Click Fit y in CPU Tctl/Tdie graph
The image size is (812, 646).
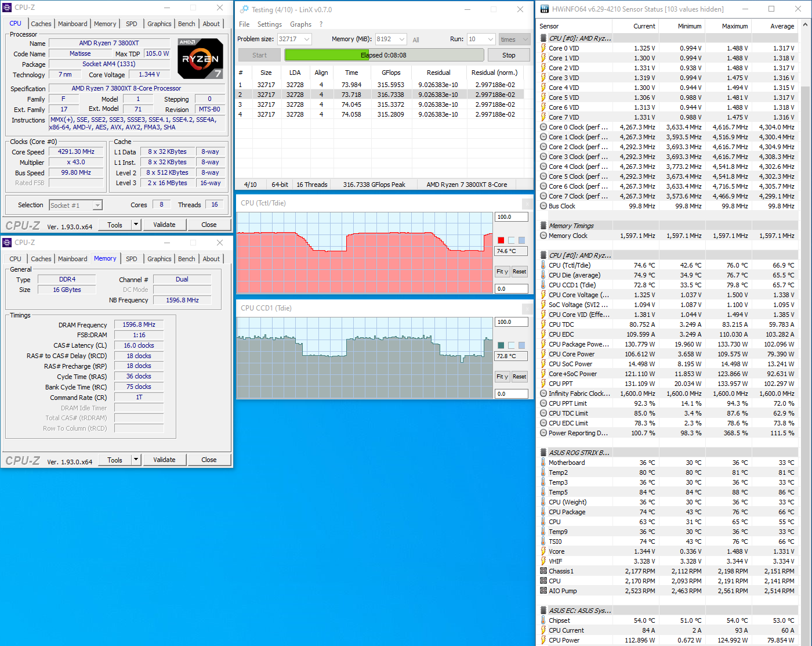502,272
